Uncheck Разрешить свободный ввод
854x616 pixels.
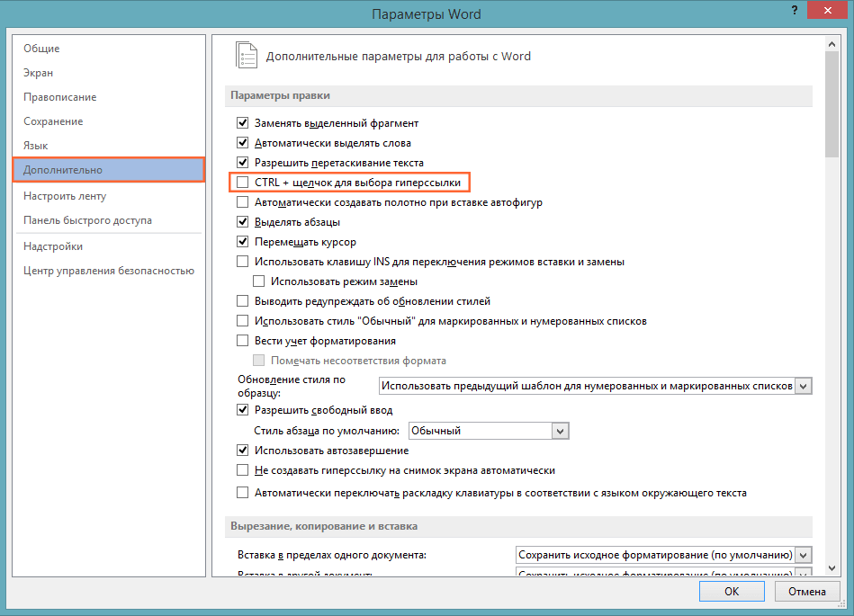click(242, 410)
